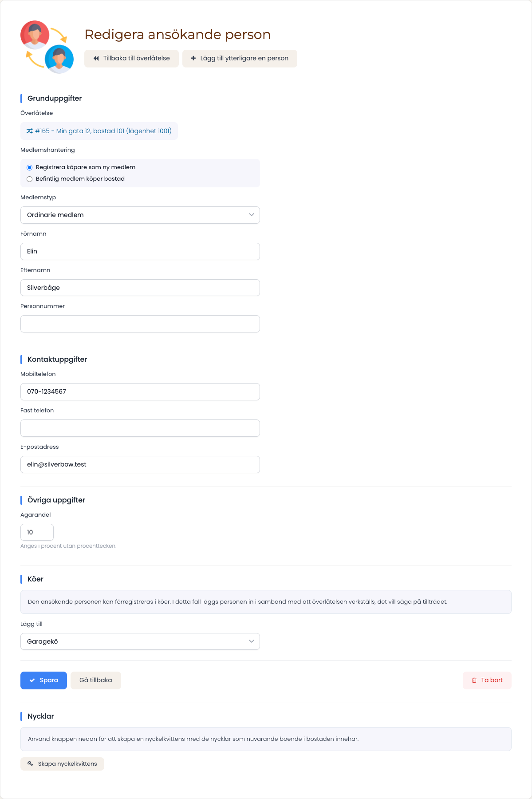Open the Medlemstyp dropdown
Screen dimensions: 532x799
tap(140, 215)
